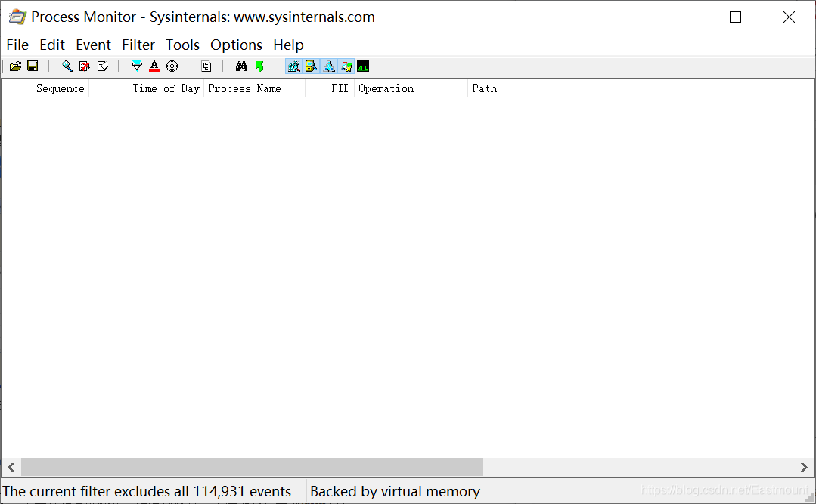Screen dimensions: 816x504
Task: Open the Filter menu
Action: (138, 45)
